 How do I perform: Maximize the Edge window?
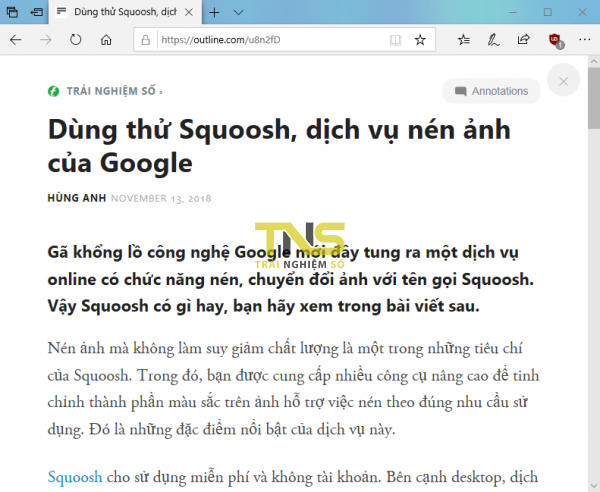click(x=548, y=12)
